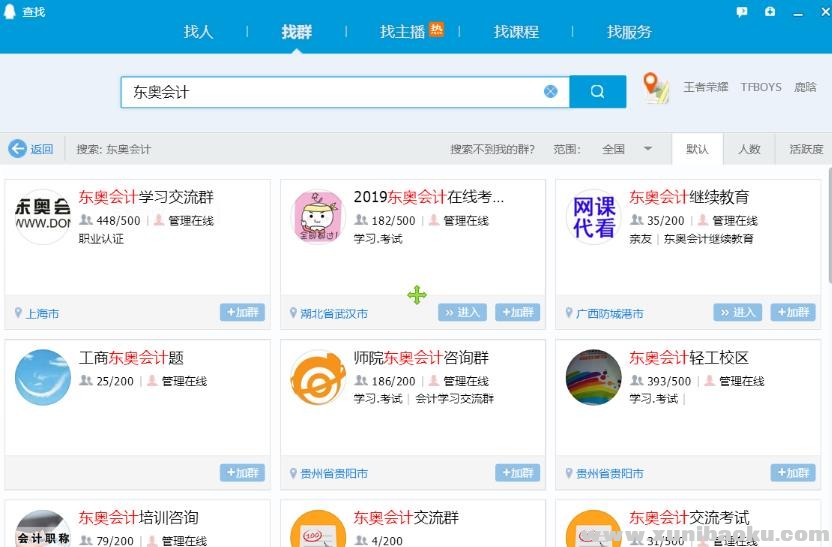Click the back arrow icon

[x=17, y=149]
